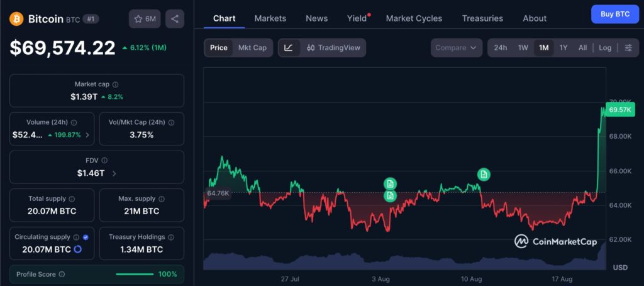Open the Market Cycles tab
The height and width of the screenshot is (286, 644).
pos(414,18)
